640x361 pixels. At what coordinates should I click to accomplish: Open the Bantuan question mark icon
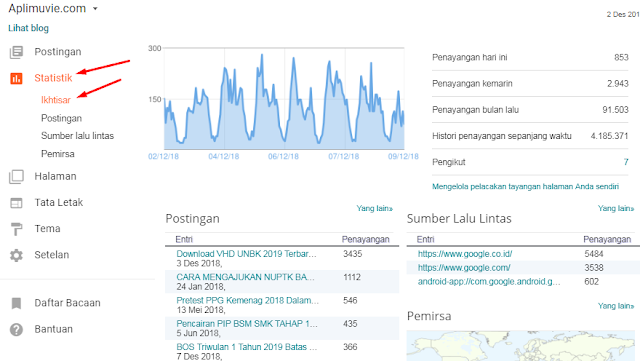coord(16,329)
